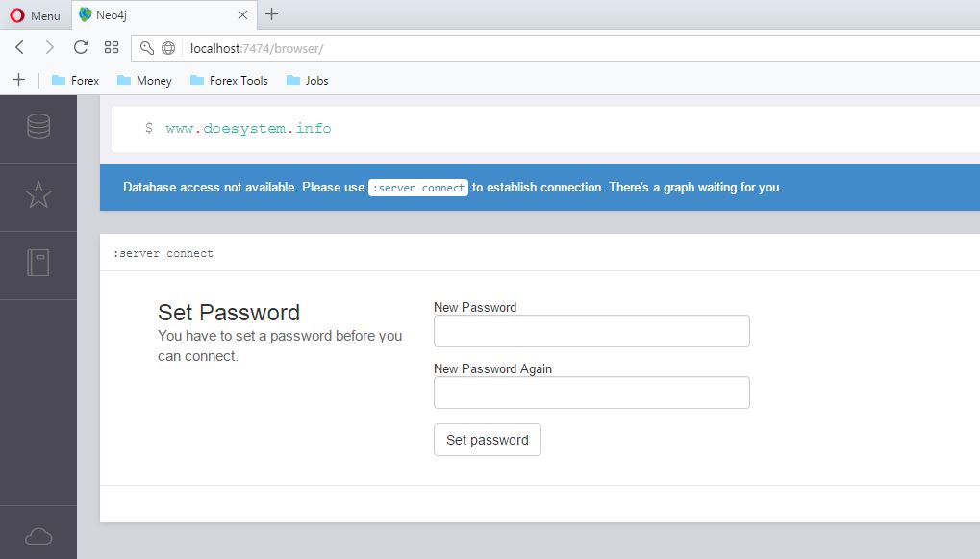The height and width of the screenshot is (559, 980).
Task: Go back with the browser back arrow
Action: point(19,47)
